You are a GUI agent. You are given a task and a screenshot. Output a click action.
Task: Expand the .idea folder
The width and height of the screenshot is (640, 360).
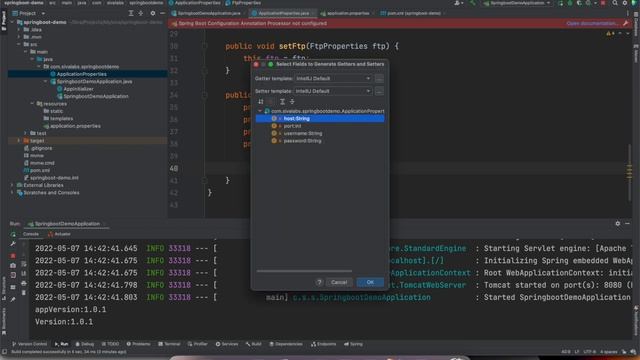click(19, 29)
